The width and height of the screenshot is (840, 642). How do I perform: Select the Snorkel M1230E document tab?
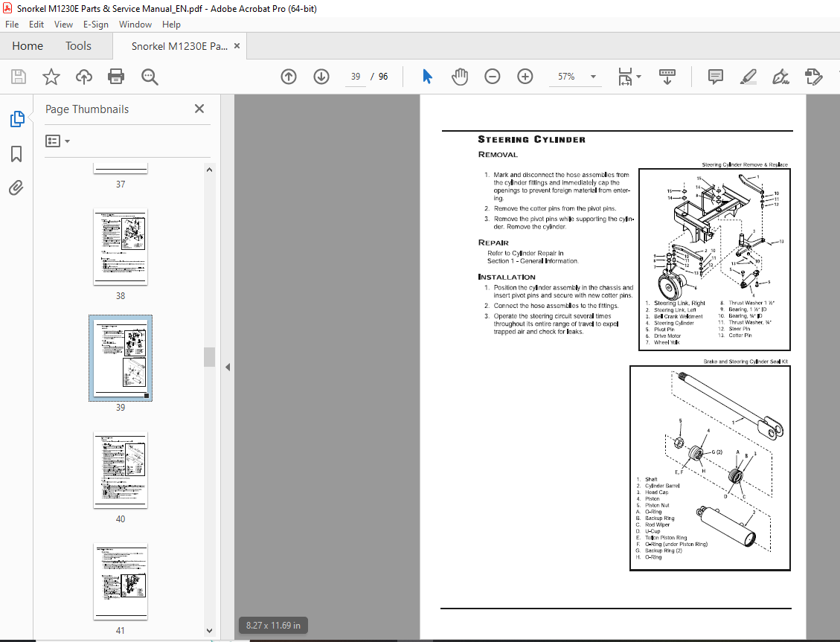click(x=179, y=46)
